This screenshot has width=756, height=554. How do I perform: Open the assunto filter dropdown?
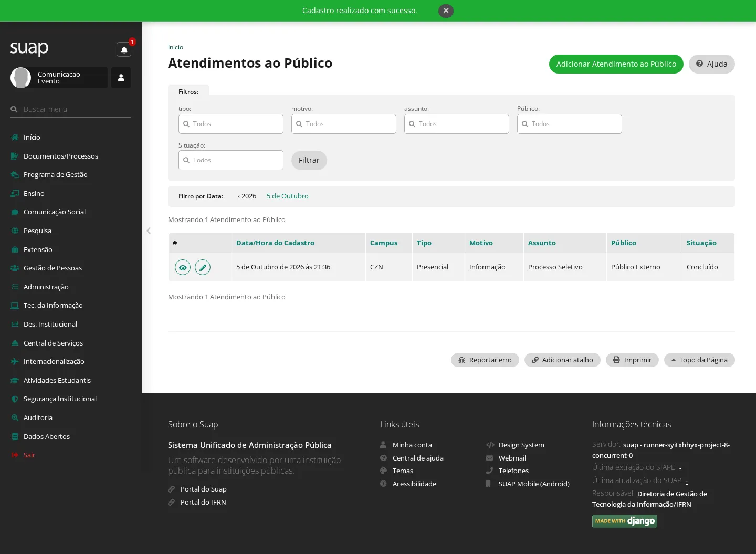pos(457,124)
